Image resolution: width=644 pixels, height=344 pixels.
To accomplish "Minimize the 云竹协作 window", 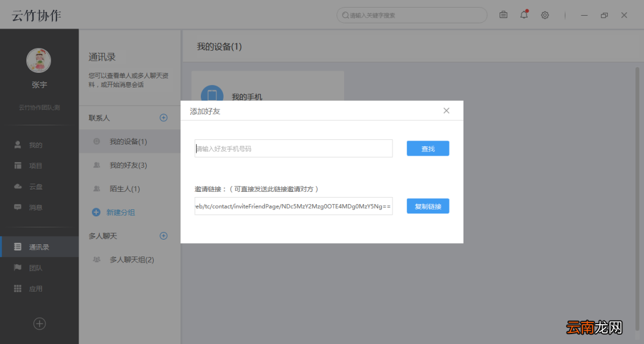I will 584,15.
